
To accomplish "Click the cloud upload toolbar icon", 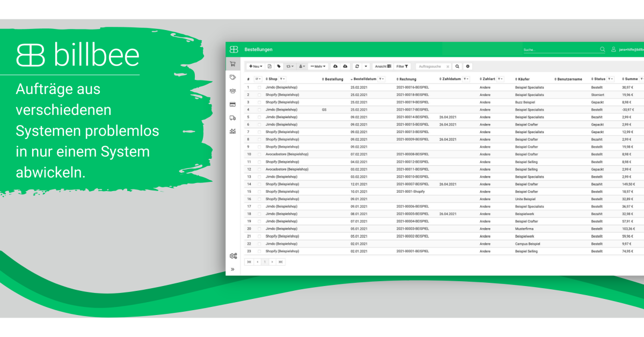I will (345, 67).
